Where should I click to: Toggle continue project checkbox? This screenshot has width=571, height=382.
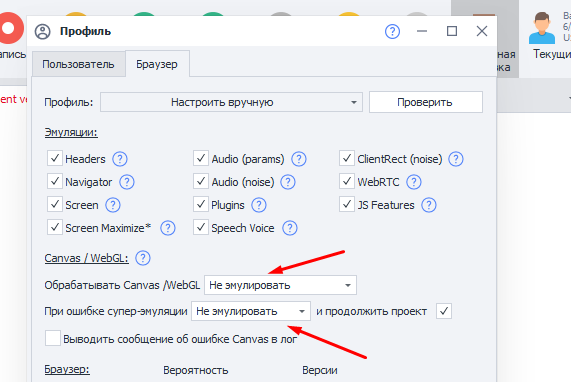444,311
